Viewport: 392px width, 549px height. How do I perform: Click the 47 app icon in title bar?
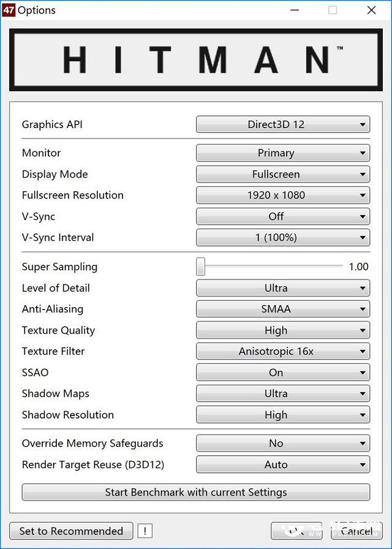(x=9, y=10)
